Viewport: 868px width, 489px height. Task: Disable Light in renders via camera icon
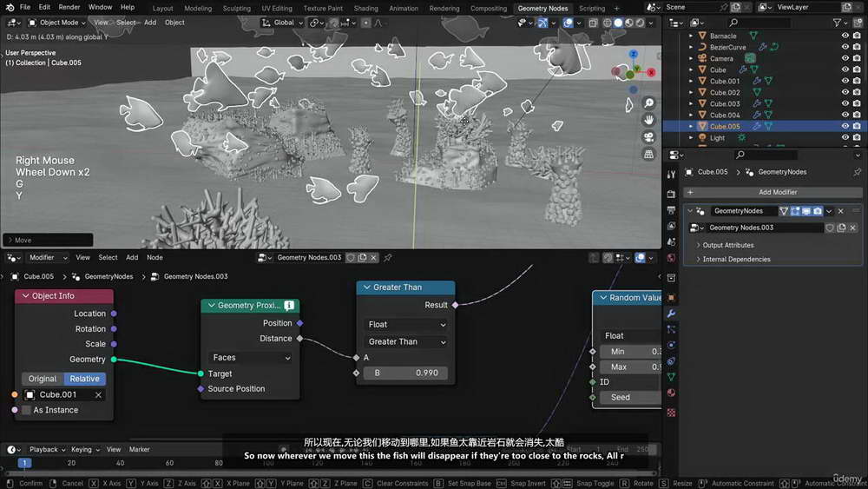click(x=857, y=137)
